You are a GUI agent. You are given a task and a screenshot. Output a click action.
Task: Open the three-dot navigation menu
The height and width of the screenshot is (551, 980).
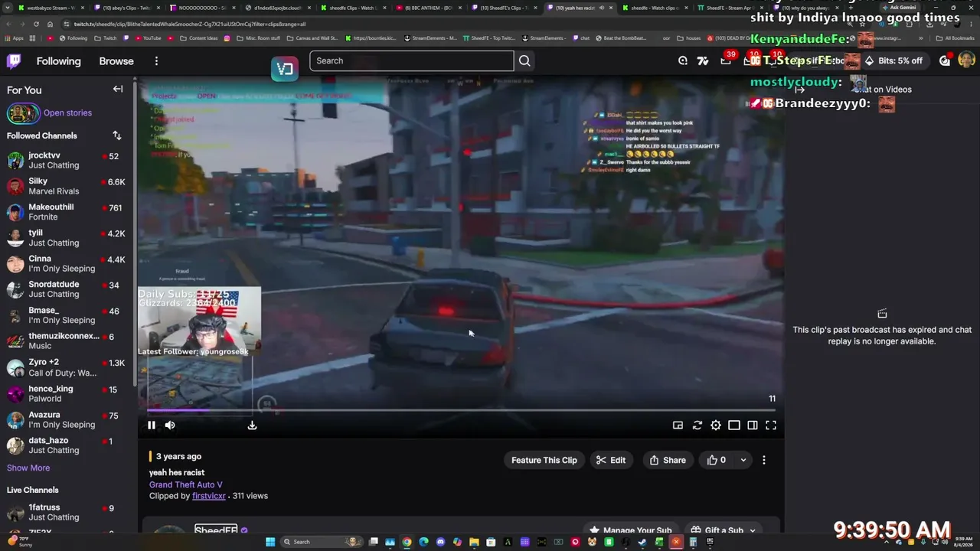click(156, 61)
